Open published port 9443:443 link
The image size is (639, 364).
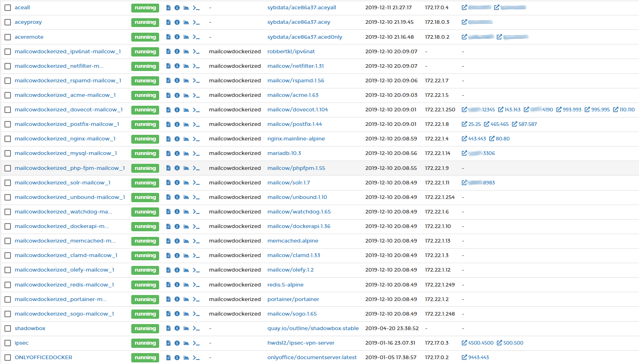click(475, 357)
